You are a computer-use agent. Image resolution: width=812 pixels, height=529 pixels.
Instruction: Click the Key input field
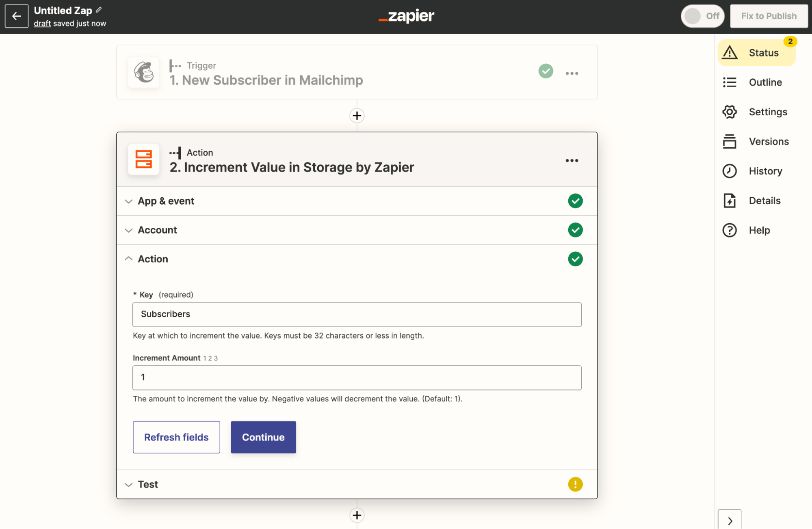click(357, 315)
